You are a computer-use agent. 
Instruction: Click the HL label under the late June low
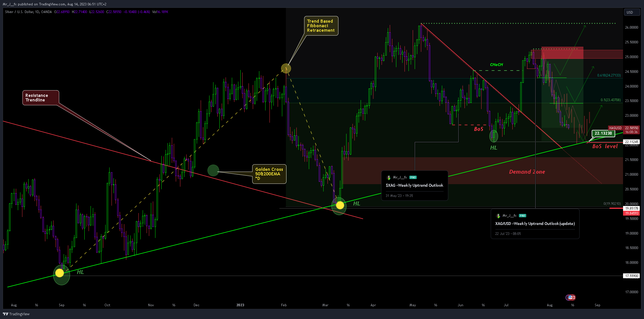coord(494,148)
